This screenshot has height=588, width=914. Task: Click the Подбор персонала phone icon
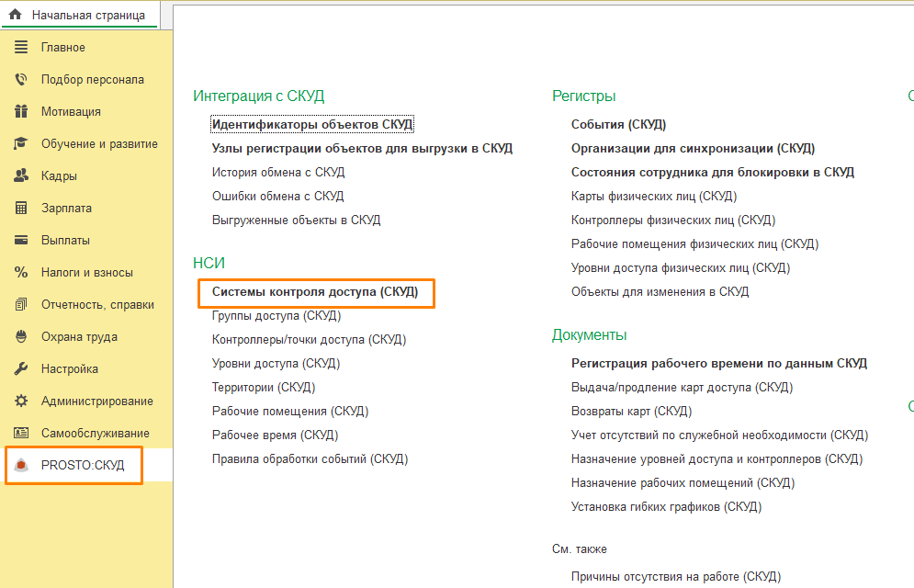tap(21, 79)
